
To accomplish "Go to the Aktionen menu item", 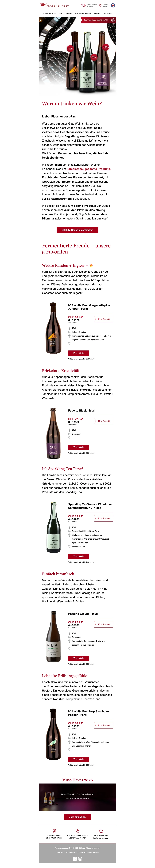I will pos(69,14).
